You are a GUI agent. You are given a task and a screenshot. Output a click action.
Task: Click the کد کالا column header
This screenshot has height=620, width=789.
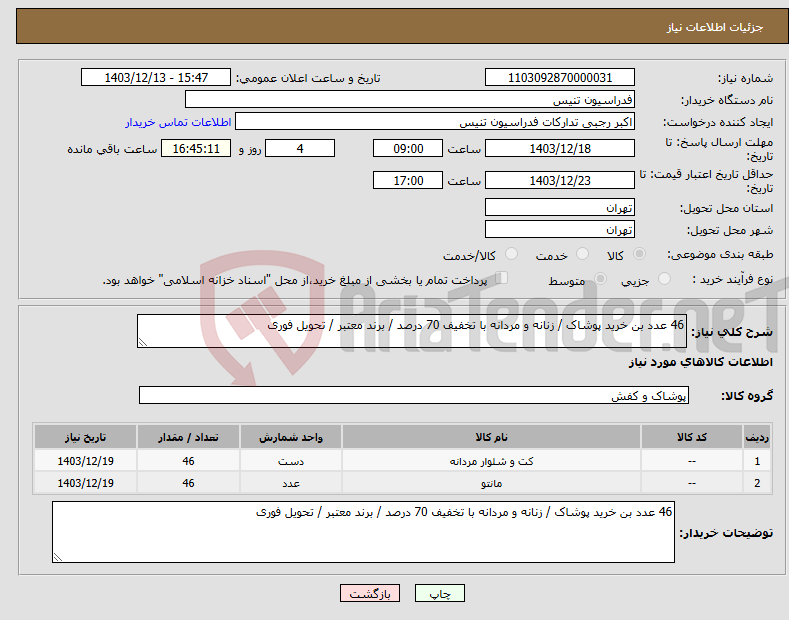click(692, 437)
